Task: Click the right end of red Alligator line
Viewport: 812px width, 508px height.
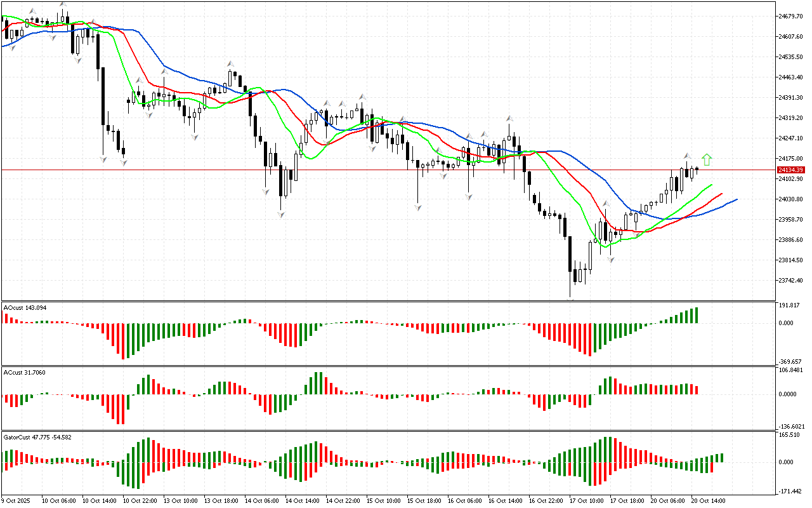Action: click(721, 194)
